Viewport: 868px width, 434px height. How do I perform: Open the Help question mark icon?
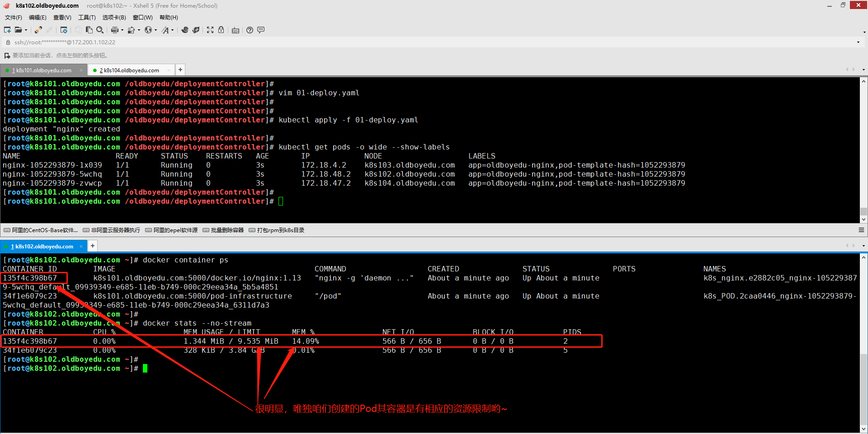[250, 30]
